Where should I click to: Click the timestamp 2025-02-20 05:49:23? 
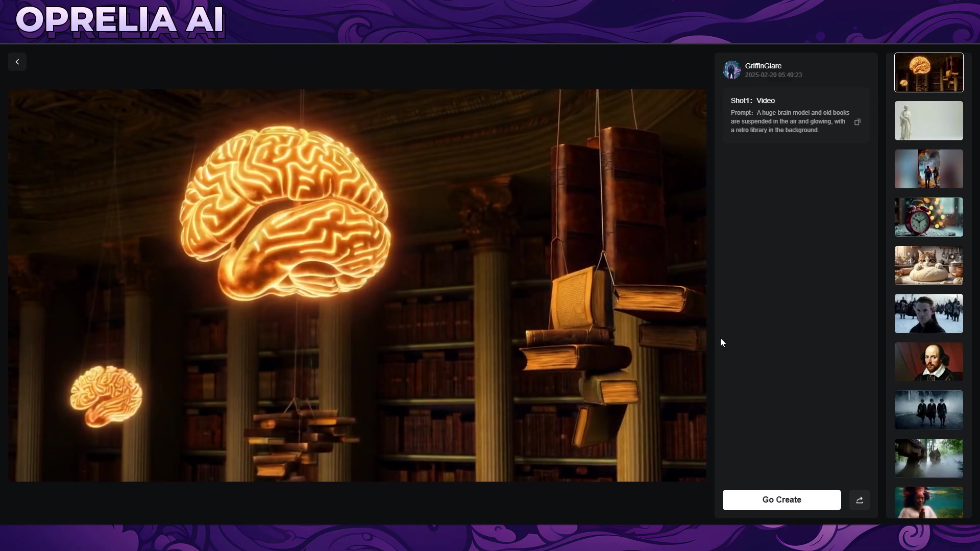tap(773, 75)
